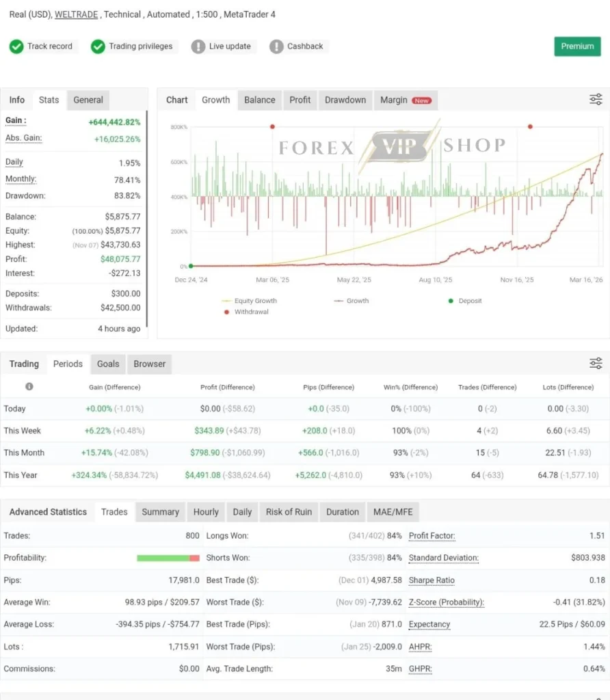610x700 pixels.
Task: Click the Expectancy label
Action: click(429, 624)
